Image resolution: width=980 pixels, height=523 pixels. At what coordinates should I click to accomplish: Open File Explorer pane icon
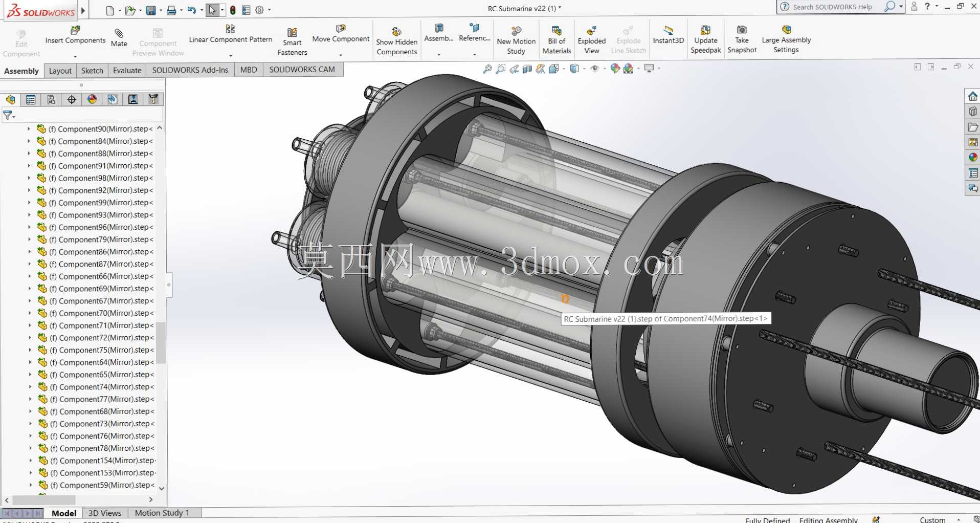(x=972, y=127)
